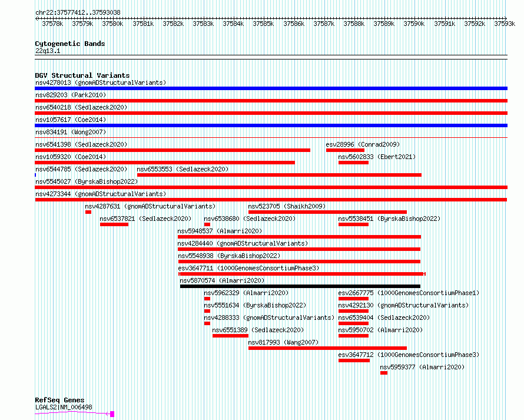
Task: Click the blue bar under nsv4278013
Action: click(x=271, y=88)
